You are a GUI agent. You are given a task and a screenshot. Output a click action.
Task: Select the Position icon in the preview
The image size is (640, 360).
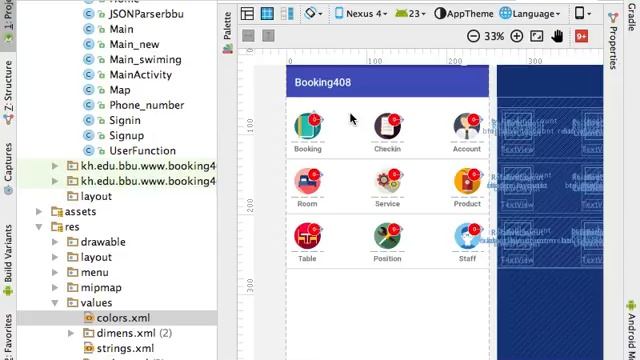click(387, 236)
